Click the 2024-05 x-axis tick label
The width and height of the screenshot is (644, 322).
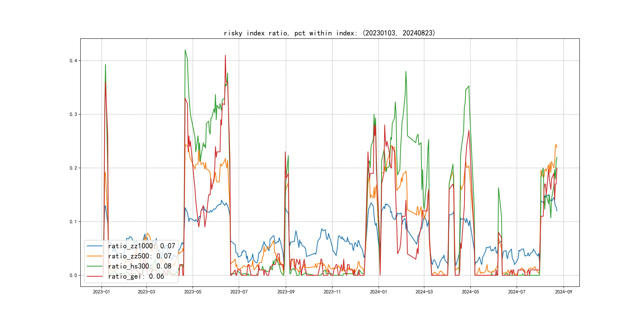coord(470,292)
